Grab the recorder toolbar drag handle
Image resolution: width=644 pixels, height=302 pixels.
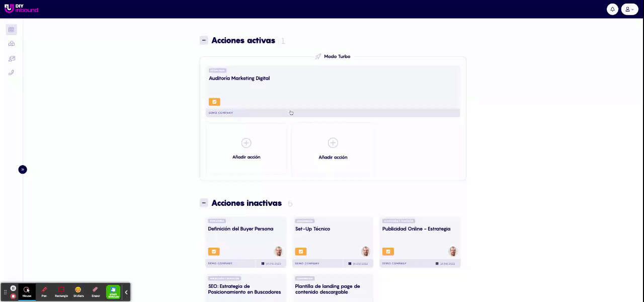tap(6, 292)
